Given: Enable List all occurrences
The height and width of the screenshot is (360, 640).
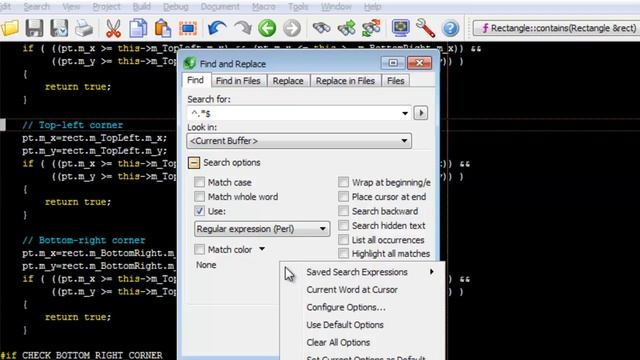Looking at the screenshot, I should coord(343,240).
